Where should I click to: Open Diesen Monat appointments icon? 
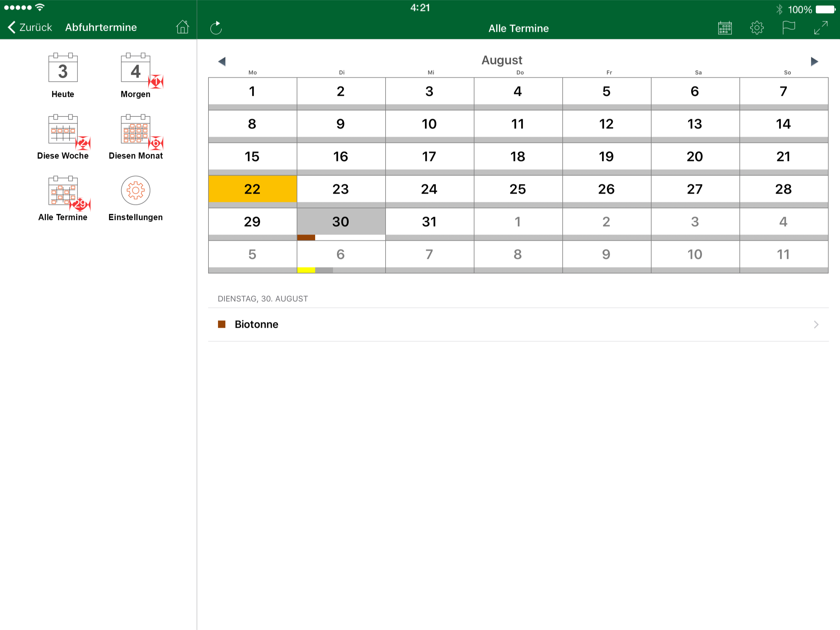136,130
